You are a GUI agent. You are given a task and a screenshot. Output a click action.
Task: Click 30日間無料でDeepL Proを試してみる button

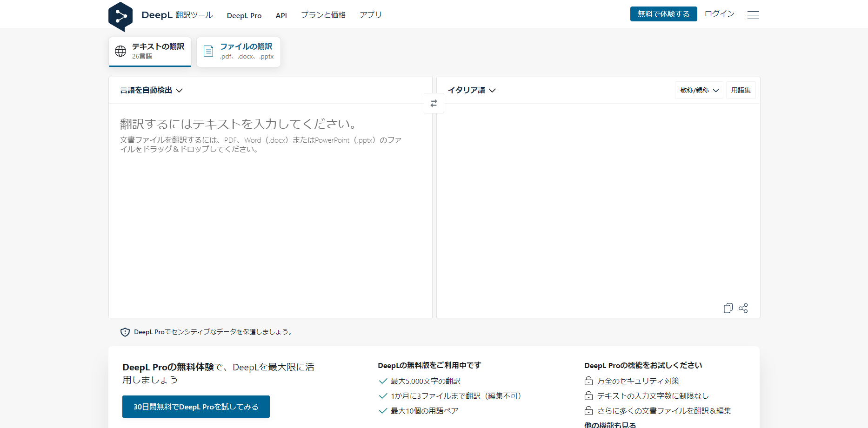pos(196,407)
